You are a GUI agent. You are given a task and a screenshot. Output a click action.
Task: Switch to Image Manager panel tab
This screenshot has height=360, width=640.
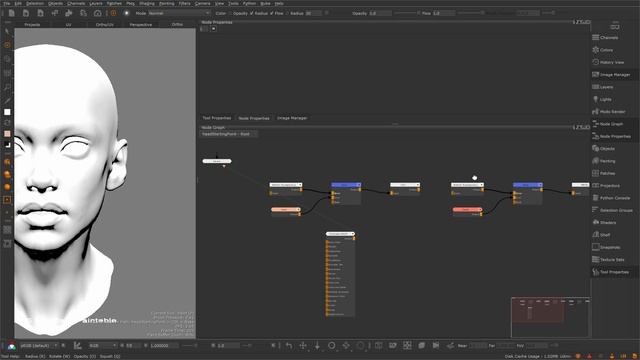click(292, 118)
